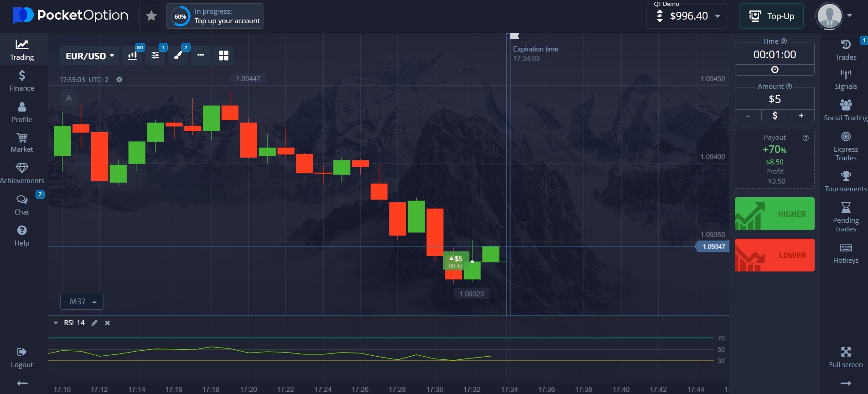The width and height of the screenshot is (868, 394).
Task: Click the favorites star icon
Action: point(151,16)
